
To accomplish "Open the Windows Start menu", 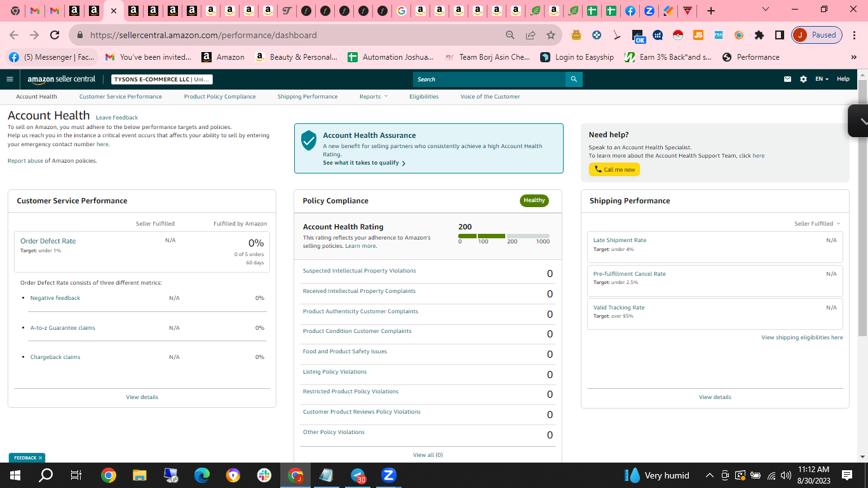I will [x=15, y=475].
